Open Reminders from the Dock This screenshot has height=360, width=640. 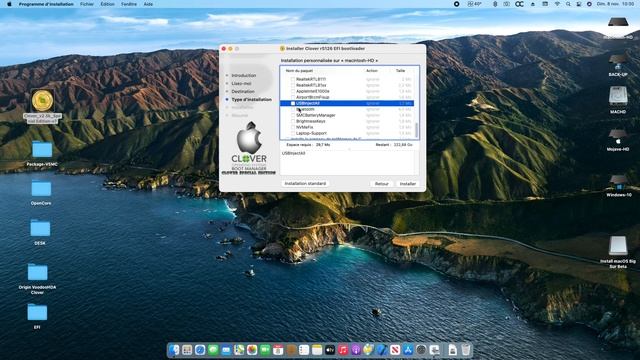click(304, 350)
